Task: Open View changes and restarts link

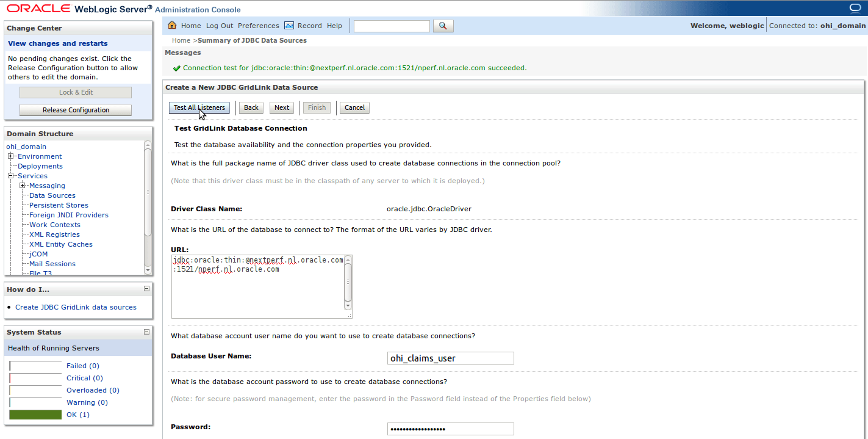Action: [x=58, y=43]
